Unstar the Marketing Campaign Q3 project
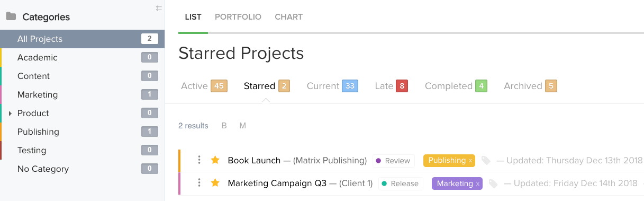644x201 pixels. 215,183
